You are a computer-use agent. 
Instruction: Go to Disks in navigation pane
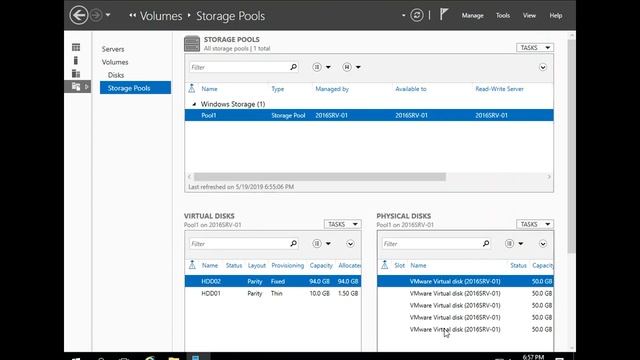point(116,75)
